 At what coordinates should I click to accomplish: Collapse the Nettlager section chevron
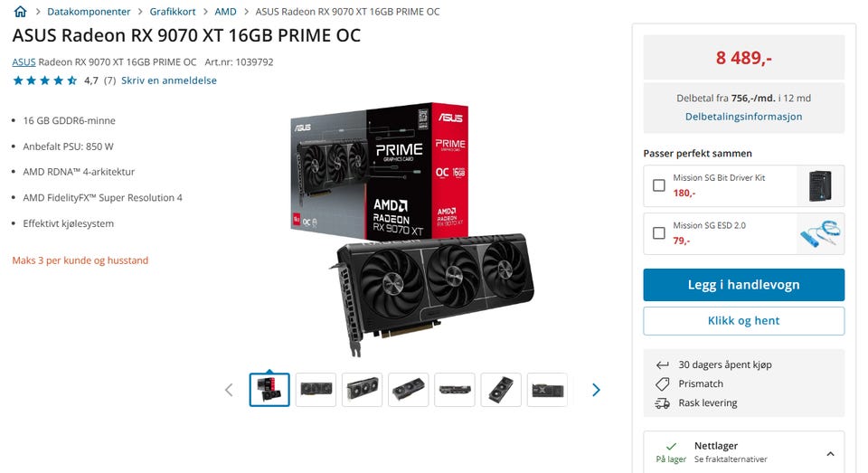[x=830, y=454]
